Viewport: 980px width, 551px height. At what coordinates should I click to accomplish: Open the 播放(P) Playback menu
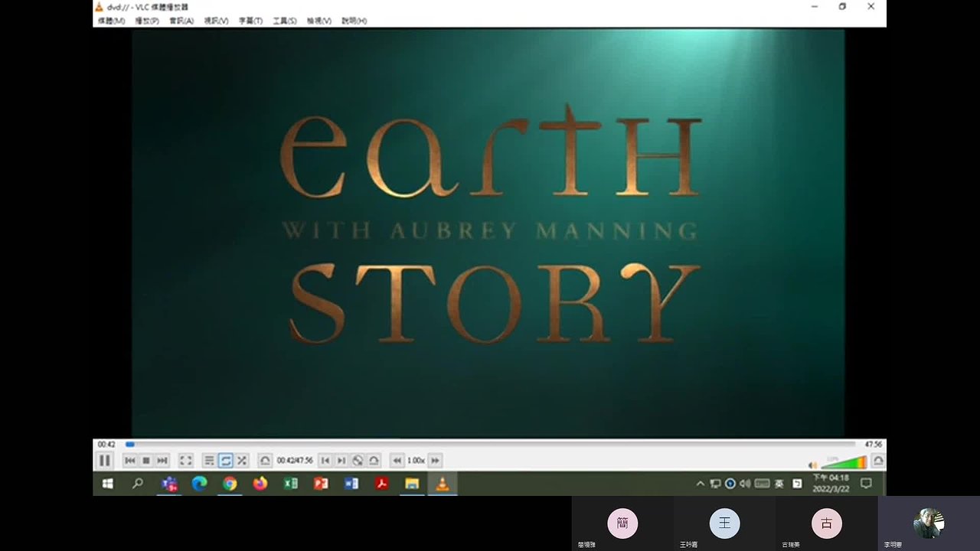pyautogui.click(x=147, y=21)
